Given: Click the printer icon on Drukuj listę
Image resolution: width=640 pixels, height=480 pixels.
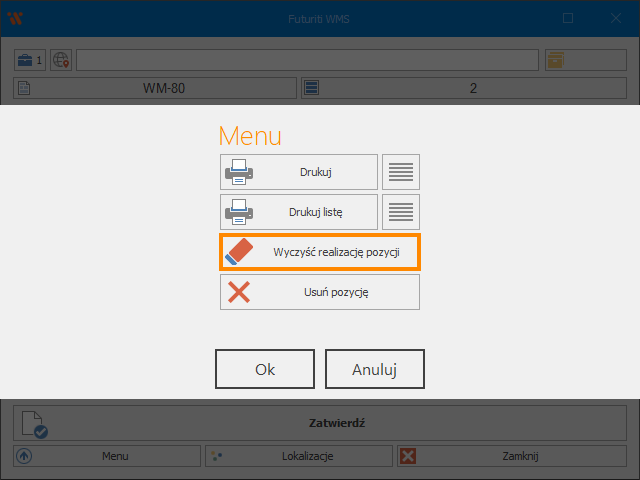Looking at the screenshot, I should (239, 212).
